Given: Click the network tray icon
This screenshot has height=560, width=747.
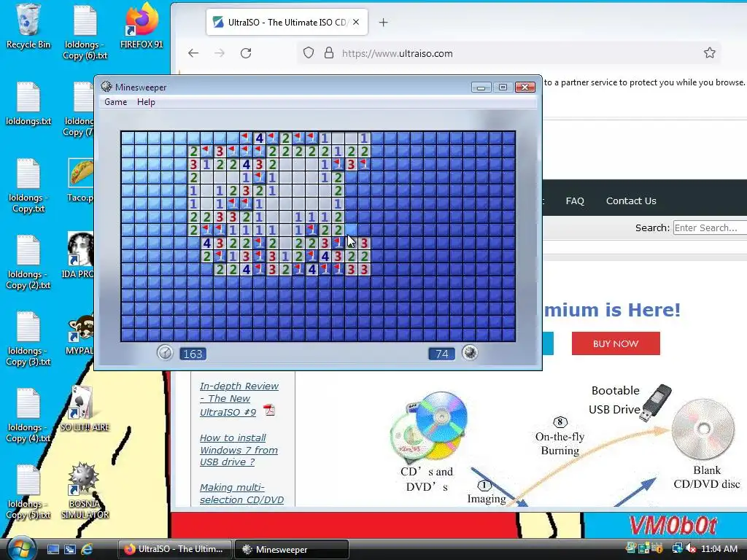Looking at the screenshot, I should pyautogui.click(x=677, y=549).
